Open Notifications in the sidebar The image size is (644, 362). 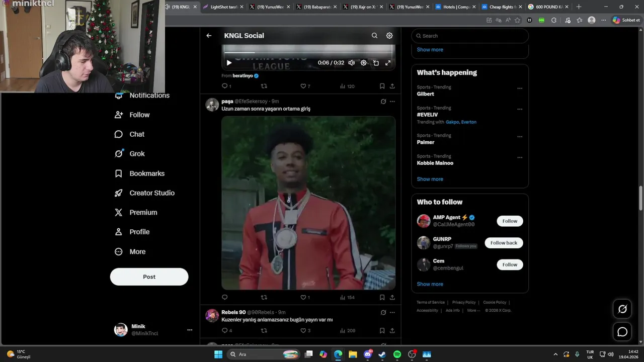point(142,96)
